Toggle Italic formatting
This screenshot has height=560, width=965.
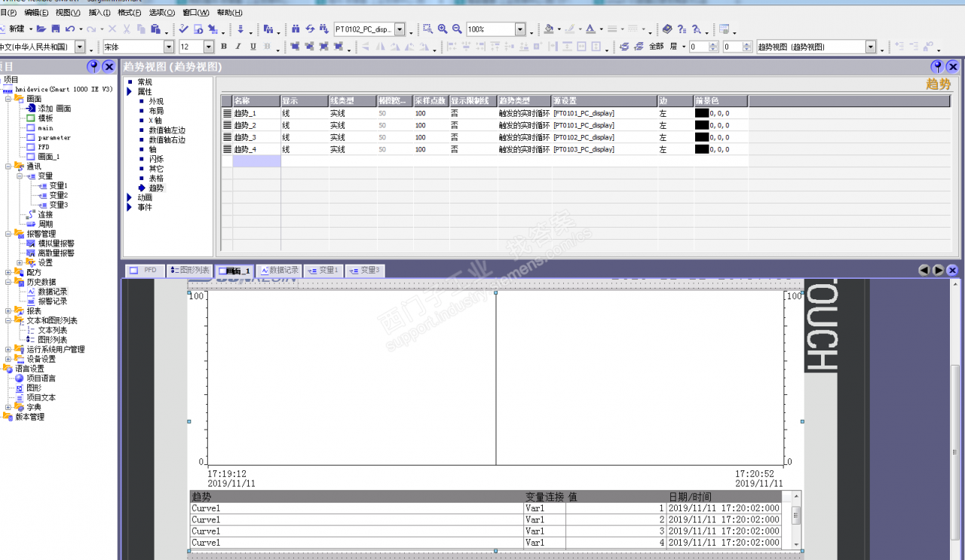coord(238,47)
